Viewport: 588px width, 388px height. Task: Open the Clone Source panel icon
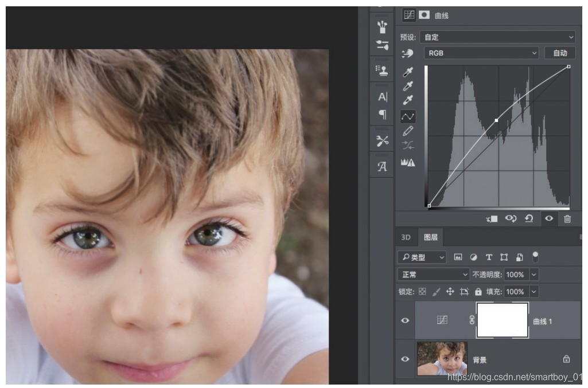381,70
